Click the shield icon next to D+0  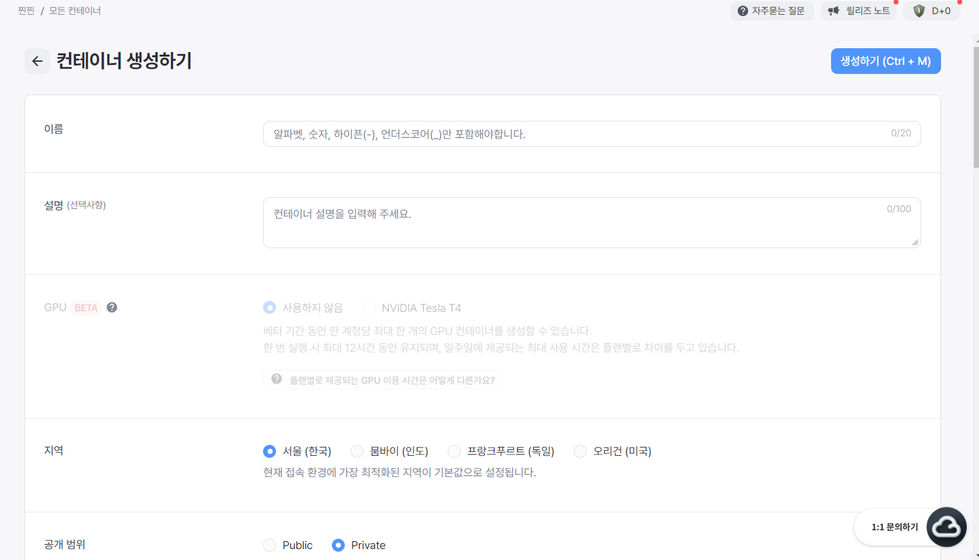click(919, 11)
